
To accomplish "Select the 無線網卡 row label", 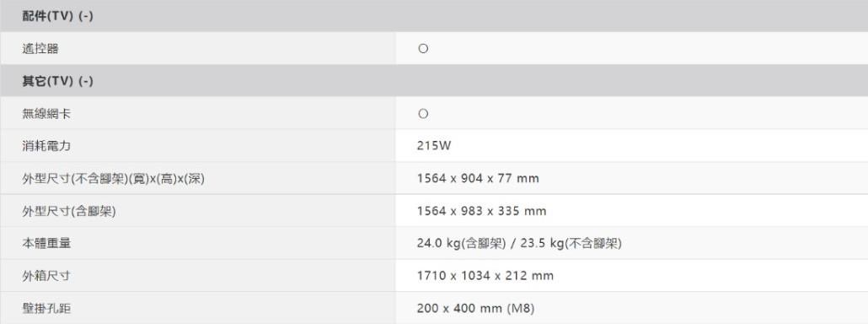I will 46,114.
